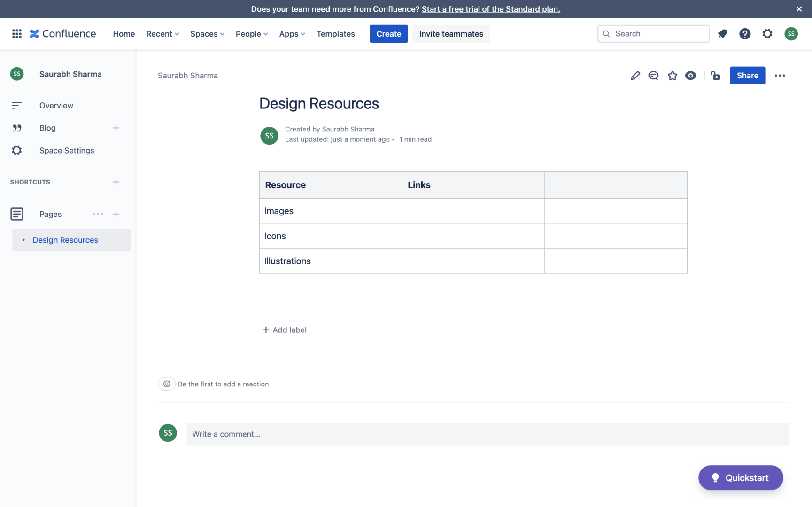This screenshot has width=812, height=507.
Task: Open Quickstart with the lightbulb button
Action: [741, 477]
